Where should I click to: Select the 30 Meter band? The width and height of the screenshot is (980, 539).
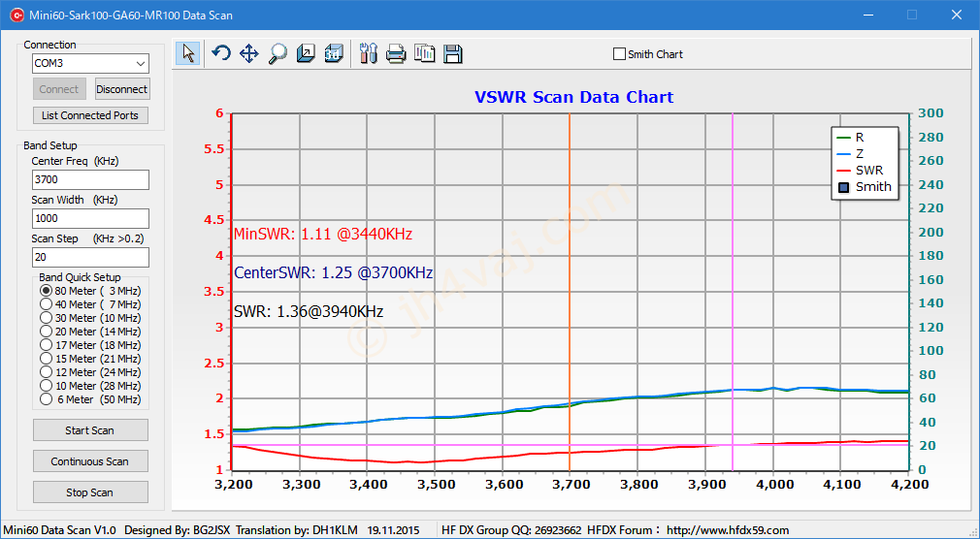coord(46,318)
